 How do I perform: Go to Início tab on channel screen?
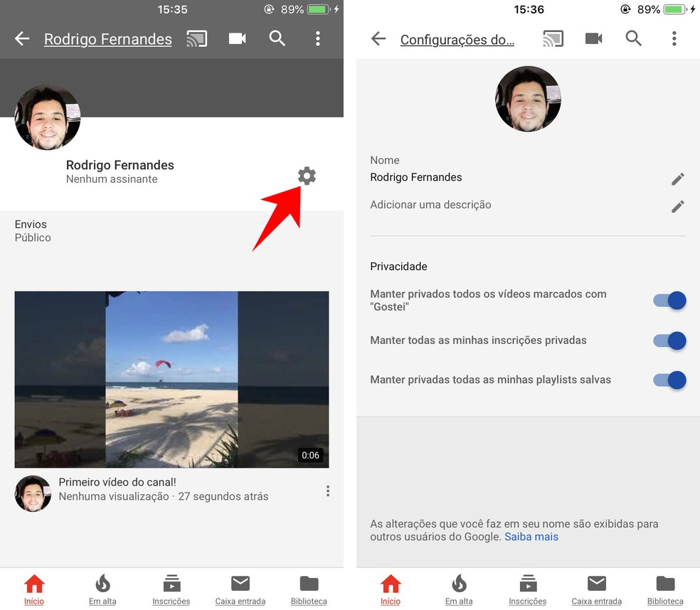34,589
